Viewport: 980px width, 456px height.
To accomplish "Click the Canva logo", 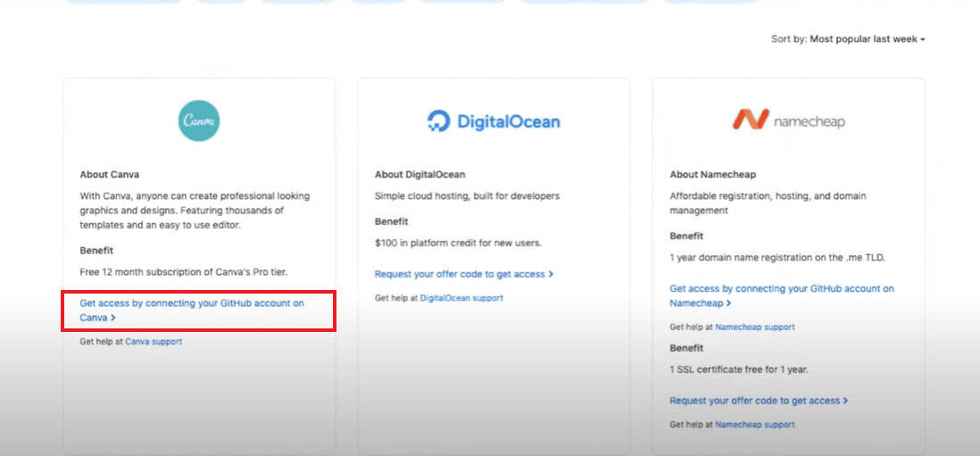I will pos(199,120).
